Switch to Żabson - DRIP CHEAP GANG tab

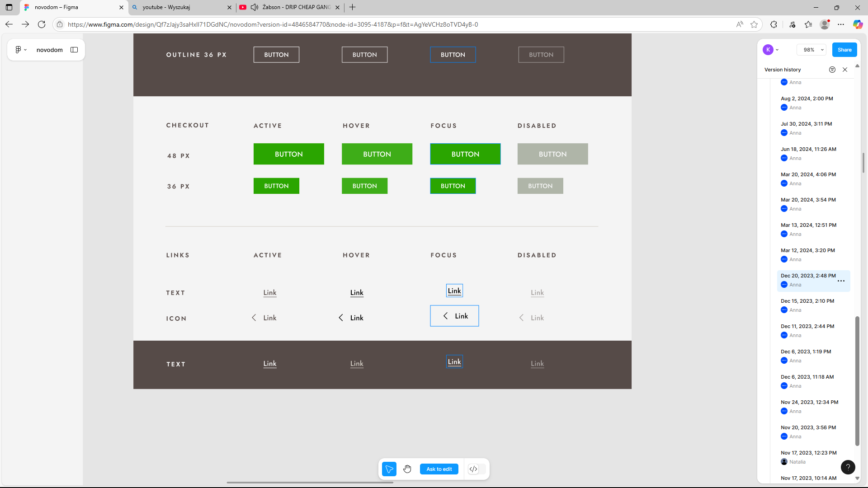[296, 7]
